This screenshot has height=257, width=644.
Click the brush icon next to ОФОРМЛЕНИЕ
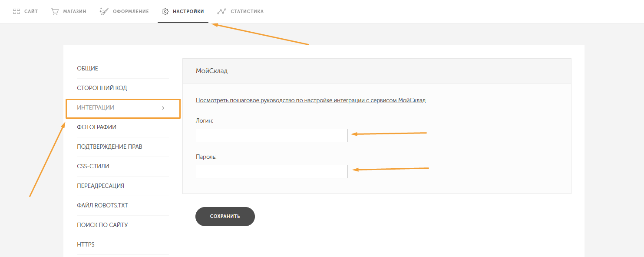tap(103, 11)
